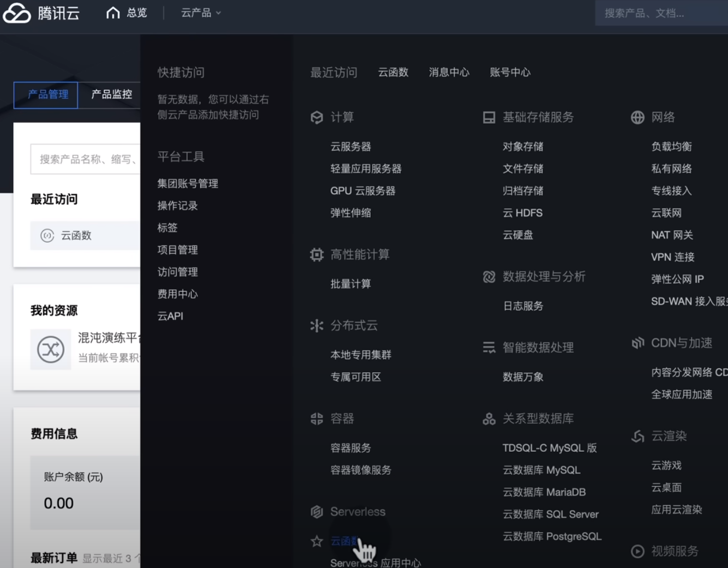728x568 pixels.
Task: Open 项目管理 in platform tools
Action: click(177, 250)
